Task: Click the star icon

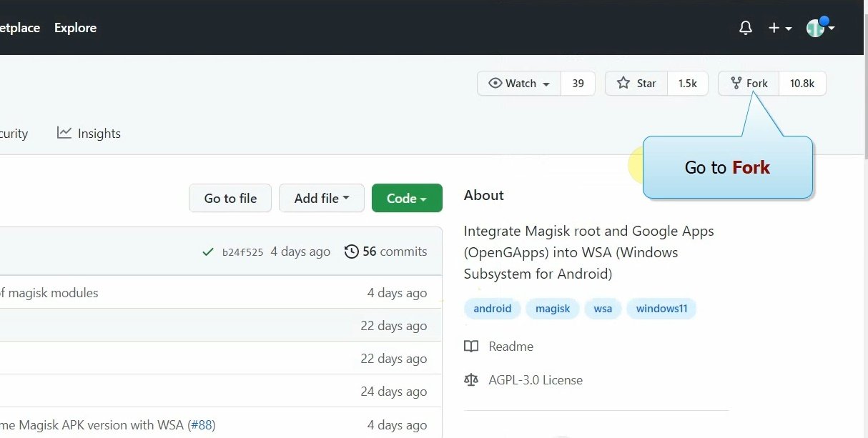Action: pos(623,83)
